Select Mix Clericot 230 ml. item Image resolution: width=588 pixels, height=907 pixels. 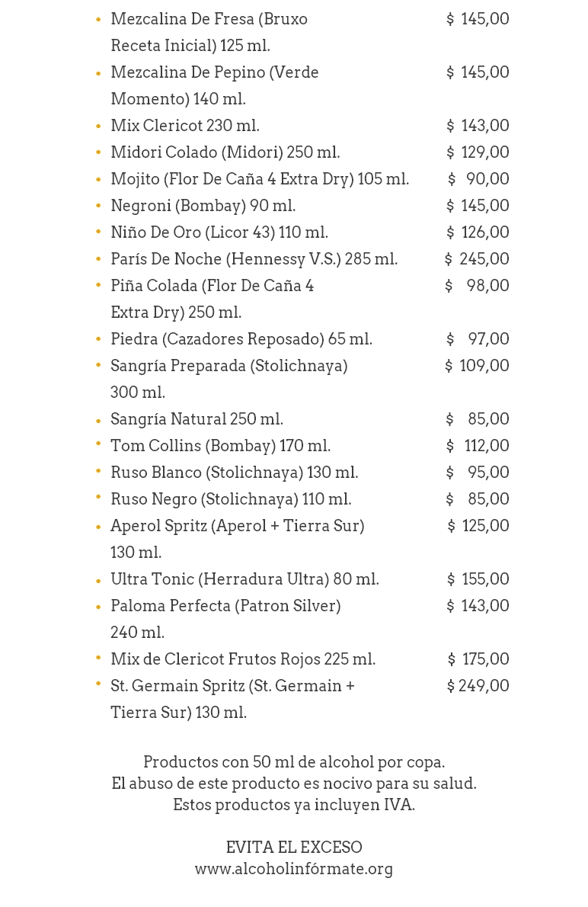point(184,126)
